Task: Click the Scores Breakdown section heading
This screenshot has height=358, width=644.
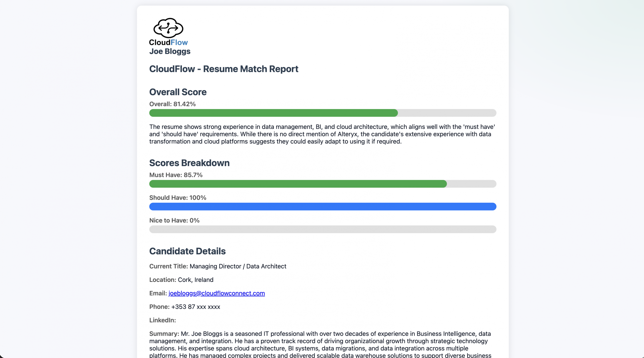Action: tap(189, 163)
